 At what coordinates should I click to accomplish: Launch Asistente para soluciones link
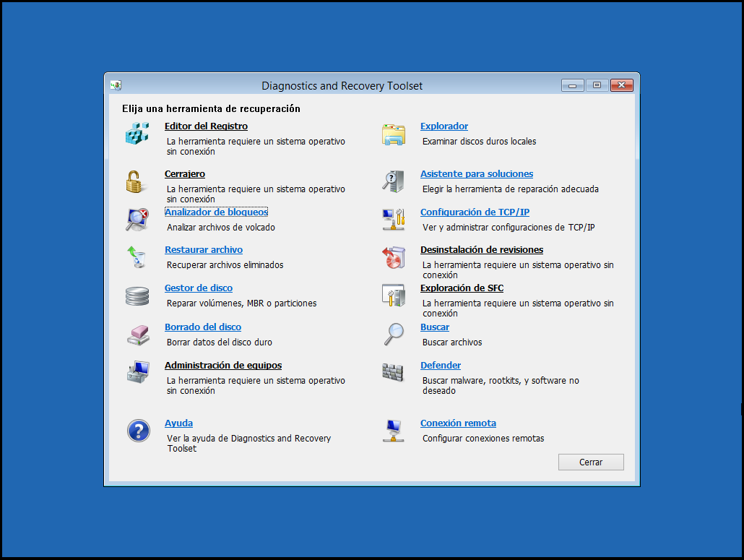point(477,174)
